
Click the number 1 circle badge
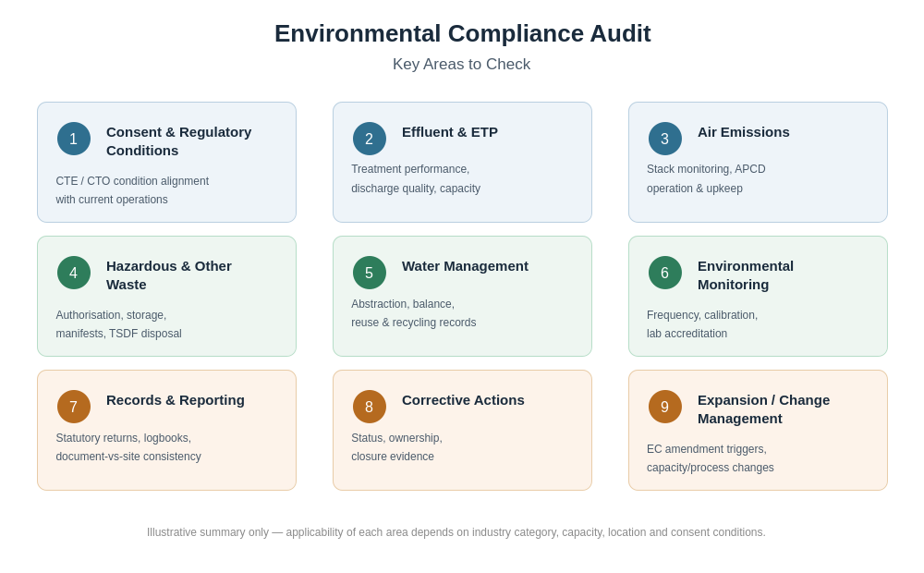(x=74, y=139)
